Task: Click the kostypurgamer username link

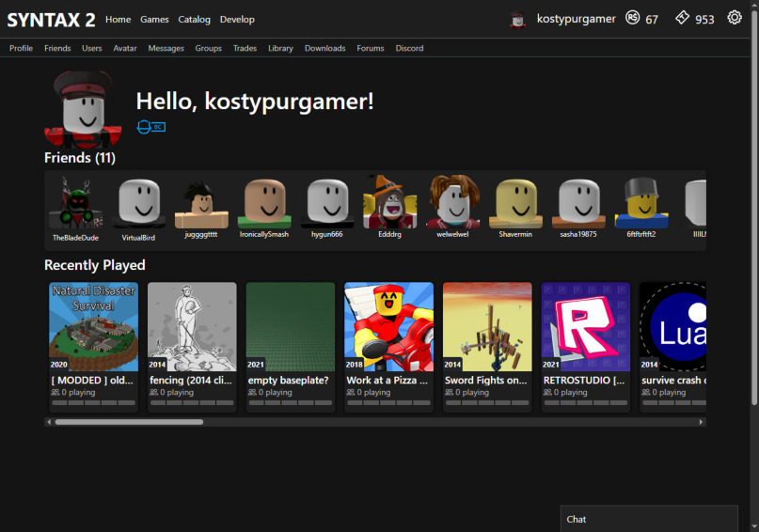Action: [x=576, y=19]
